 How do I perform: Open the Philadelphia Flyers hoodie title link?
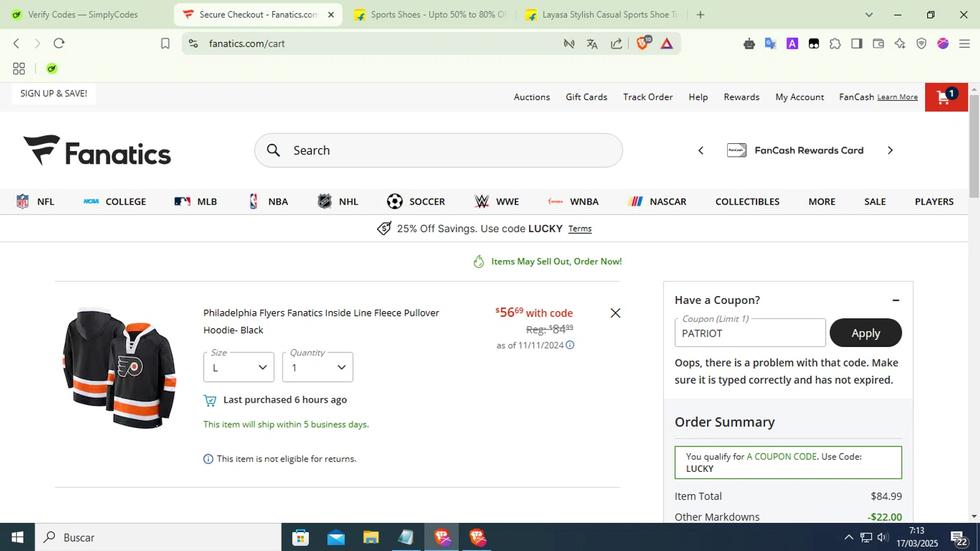coord(321,322)
